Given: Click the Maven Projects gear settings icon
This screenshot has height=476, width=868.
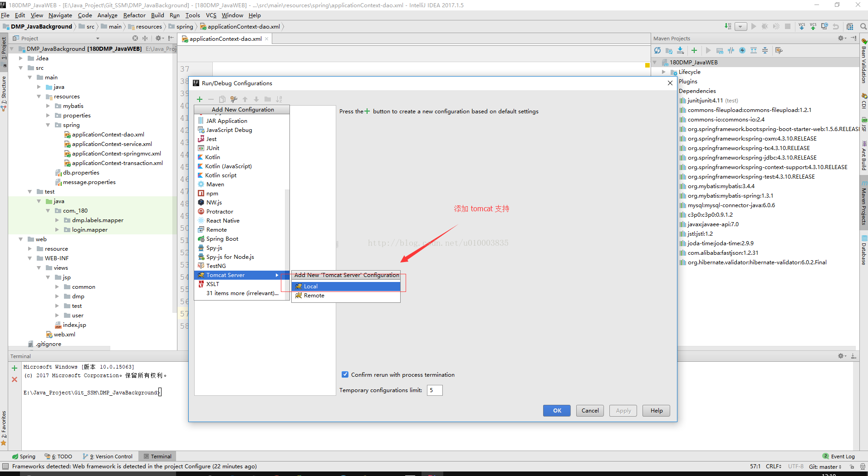Looking at the screenshot, I should pos(842,39).
